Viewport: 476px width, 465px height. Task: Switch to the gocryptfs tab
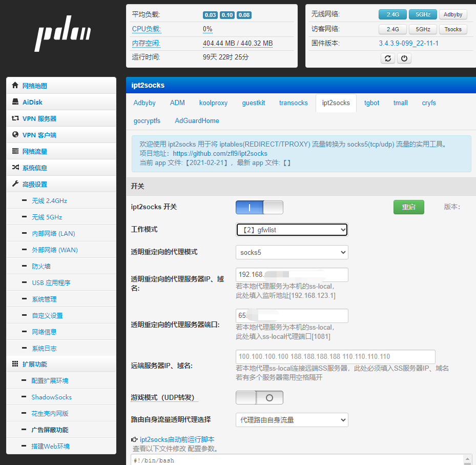[x=147, y=120]
